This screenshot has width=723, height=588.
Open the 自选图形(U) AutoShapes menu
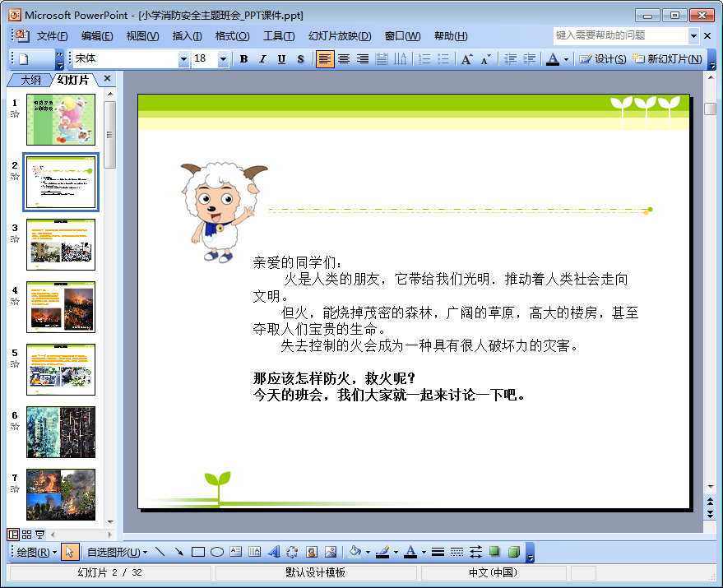pos(117,552)
